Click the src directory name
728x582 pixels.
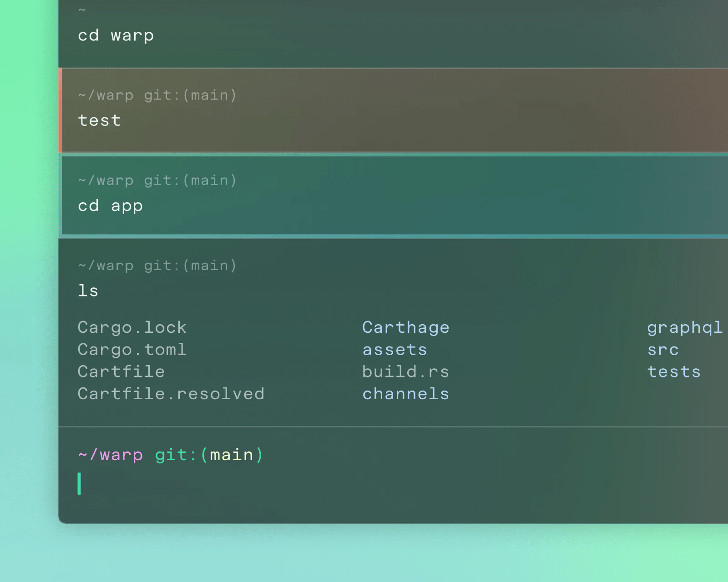pyautogui.click(x=662, y=349)
